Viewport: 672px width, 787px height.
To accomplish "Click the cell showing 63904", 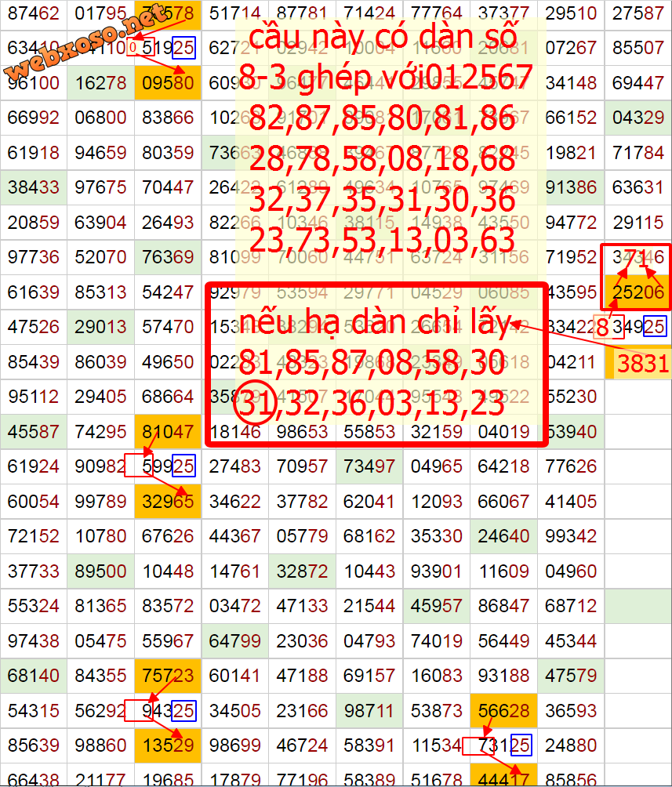I will tap(100, 223).
